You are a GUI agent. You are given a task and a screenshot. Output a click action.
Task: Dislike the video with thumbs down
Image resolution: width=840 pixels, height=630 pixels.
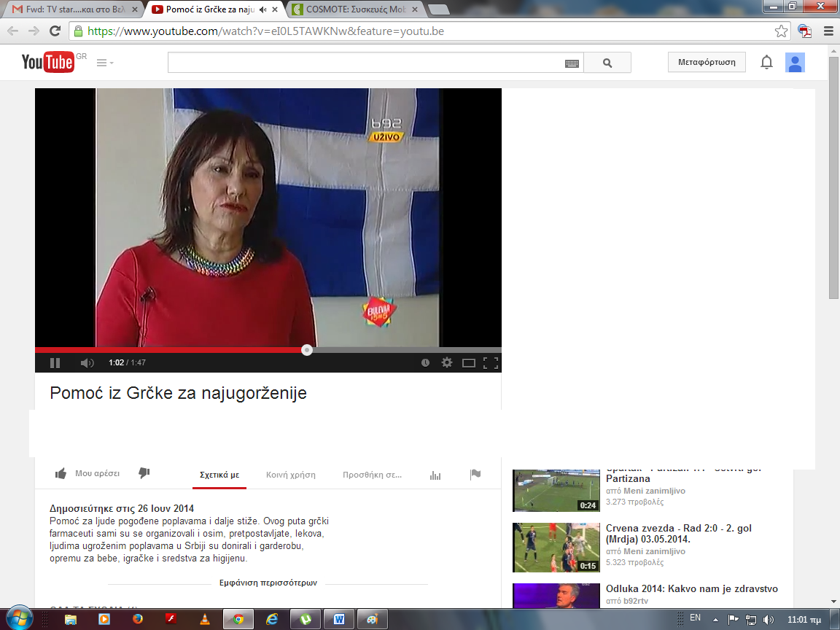click(x=144, y=473)
